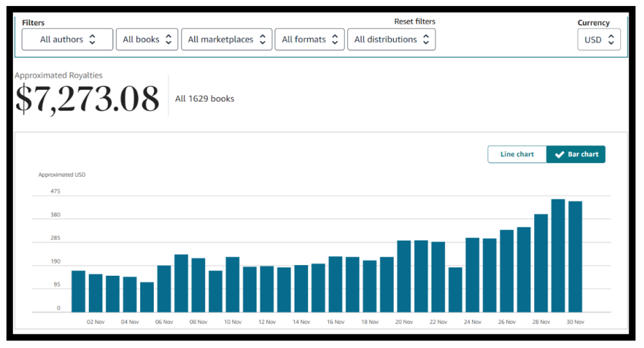This screenshot has width=644, height=348.
Task: Open the All books filter dropdown
Action: click(x=147, y=39)
